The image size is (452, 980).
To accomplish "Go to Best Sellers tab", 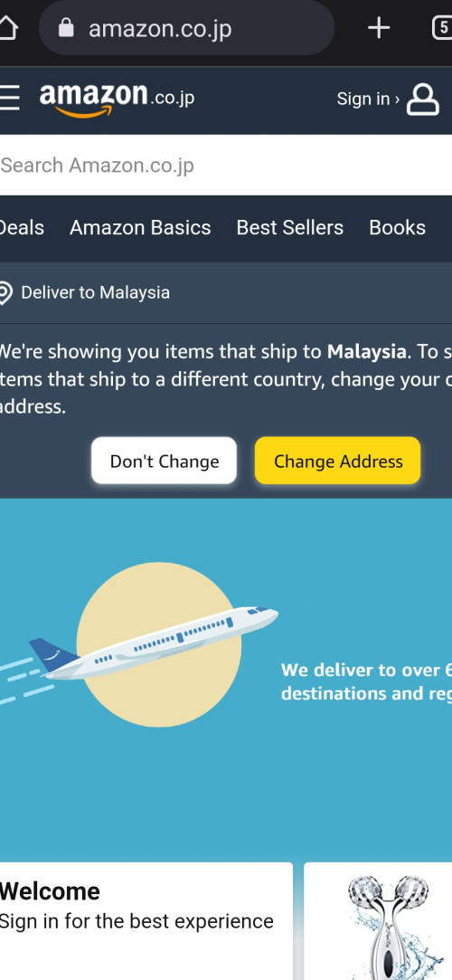I will click(x=289, y=227).
